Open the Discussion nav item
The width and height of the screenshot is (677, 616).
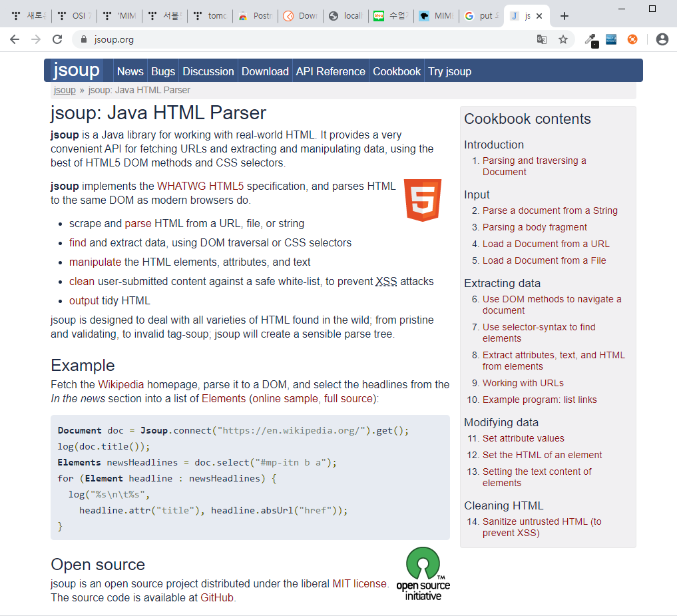pyautogui.click(x=208, y=71)
